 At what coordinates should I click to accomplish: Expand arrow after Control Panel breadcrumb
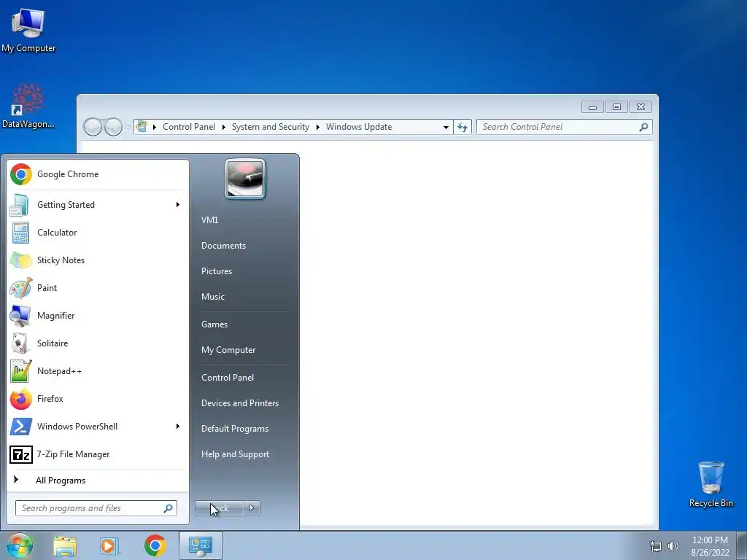pyautogui.click(x=223, y=127)
